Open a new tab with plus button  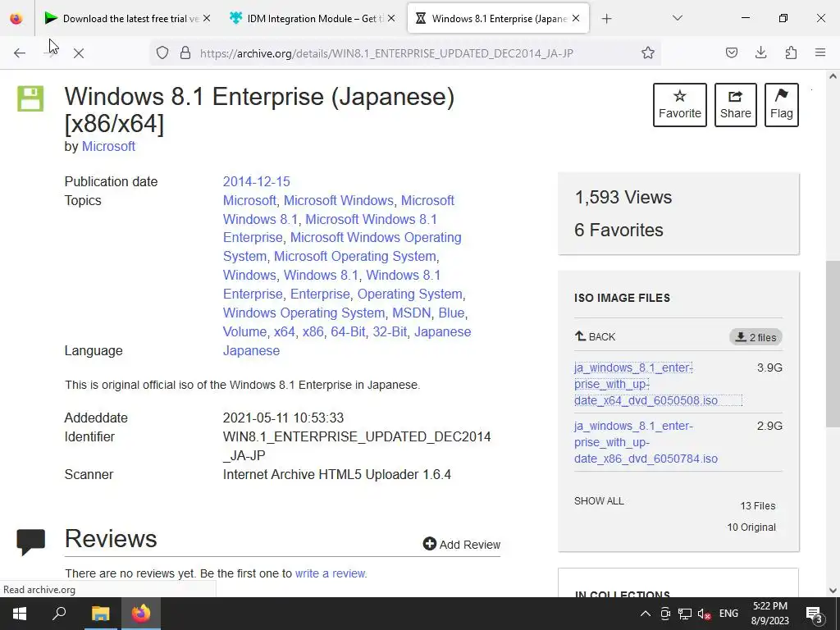pos(606,19)
